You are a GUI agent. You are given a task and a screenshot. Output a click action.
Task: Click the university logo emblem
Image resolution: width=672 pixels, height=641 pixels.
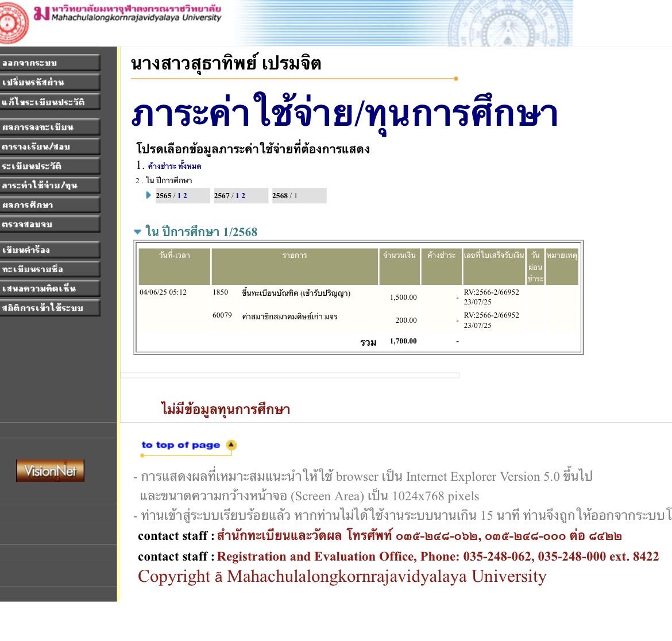pyautogui.click(x=13, y=23)
